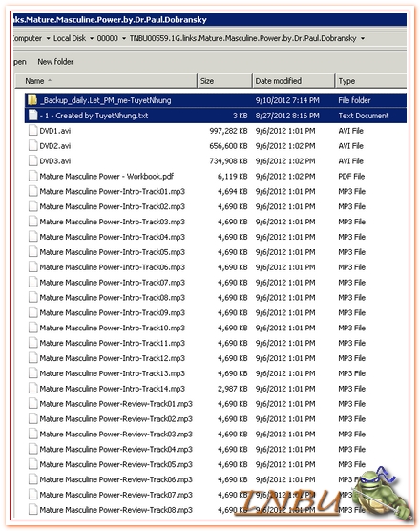
Task: Open the dropdown arrow after 00000 breadcrumb
Action: point(124,38)
